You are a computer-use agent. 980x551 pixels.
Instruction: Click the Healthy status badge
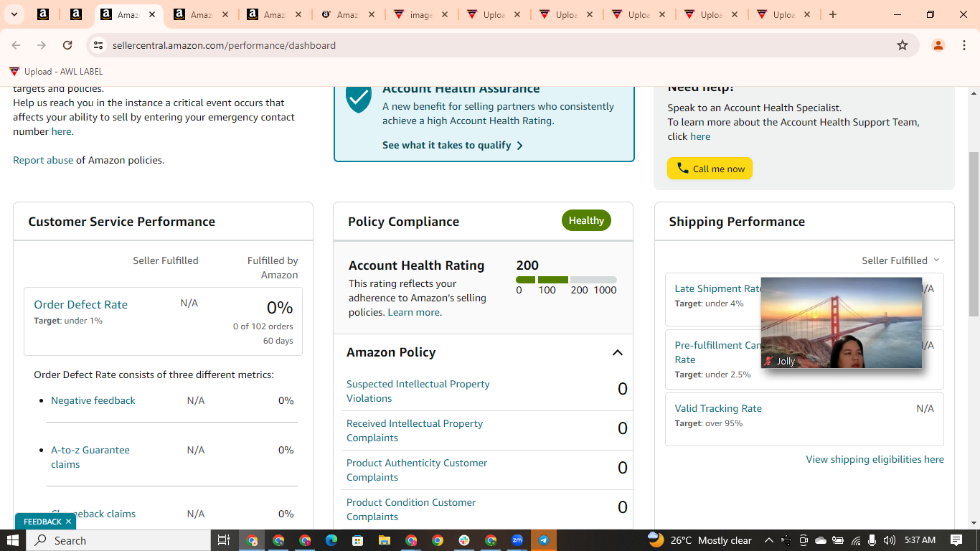(586, 221)
